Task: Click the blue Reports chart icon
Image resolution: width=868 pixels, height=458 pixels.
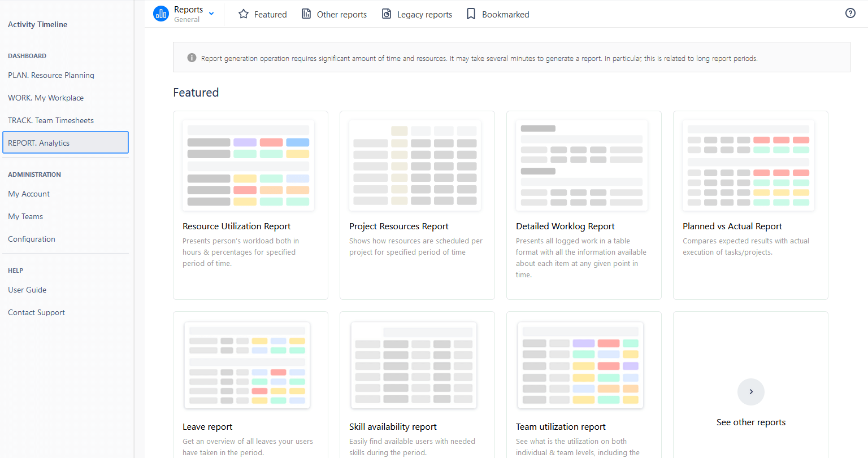Action: (x=161, y=14)
